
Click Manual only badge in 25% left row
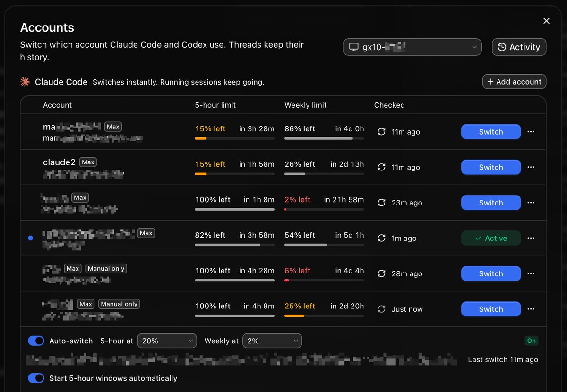pos(119,304)
